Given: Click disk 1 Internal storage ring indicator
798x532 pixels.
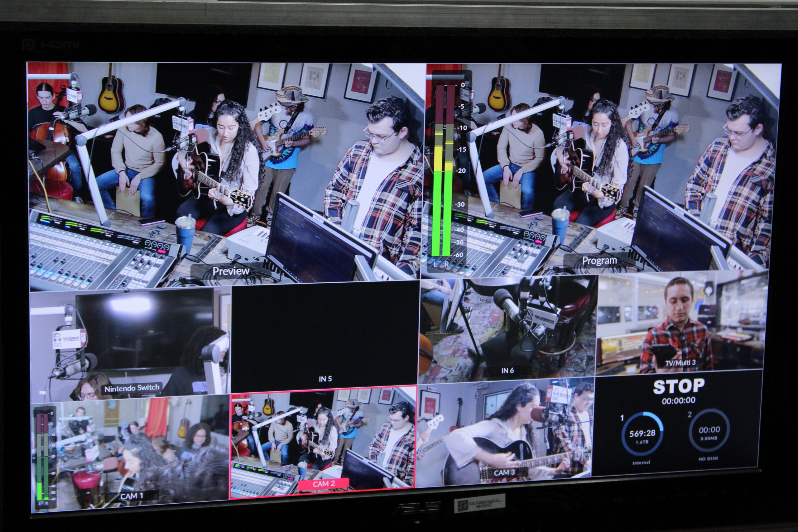Looking at the screenshot, I should coord(642,435).
